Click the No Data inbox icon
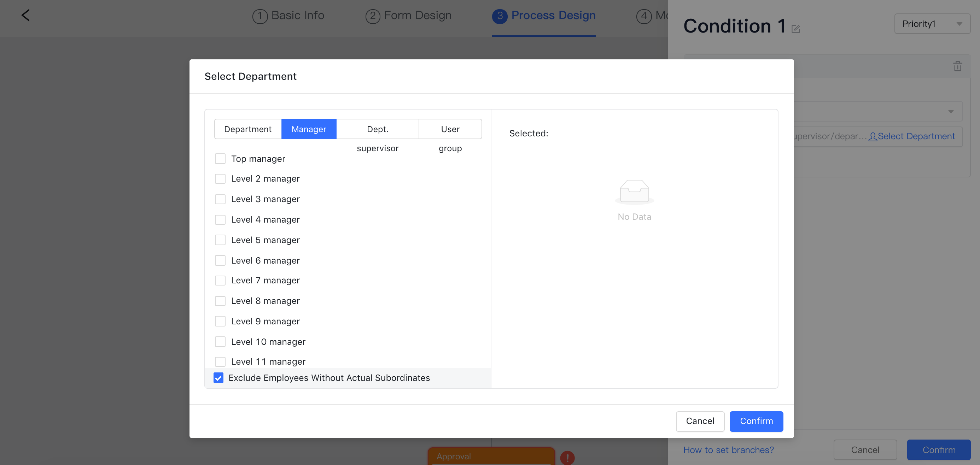980x465 pixels. pos(634,191)
